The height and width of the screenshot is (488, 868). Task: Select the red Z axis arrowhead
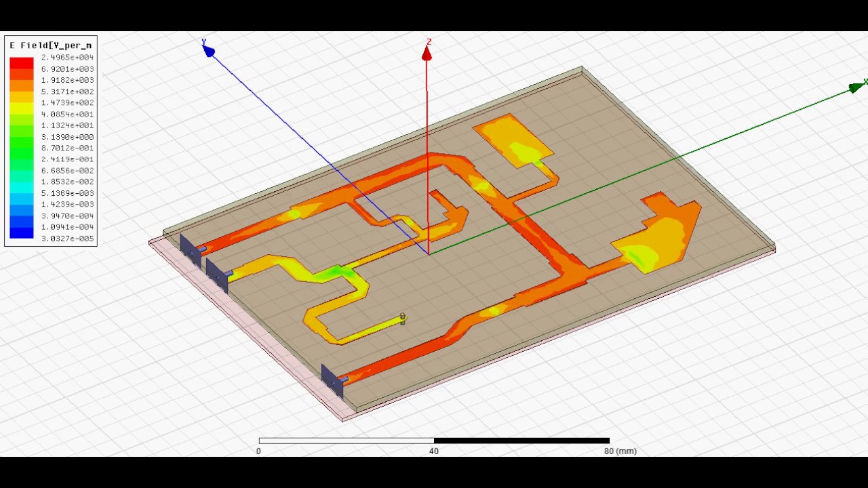tap(427, 53)
